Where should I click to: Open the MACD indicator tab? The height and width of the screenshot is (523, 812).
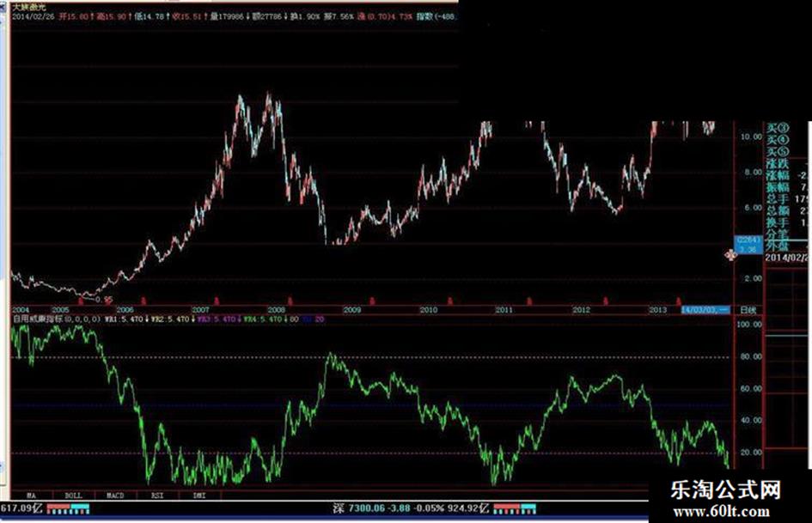[x=115, y=496]
